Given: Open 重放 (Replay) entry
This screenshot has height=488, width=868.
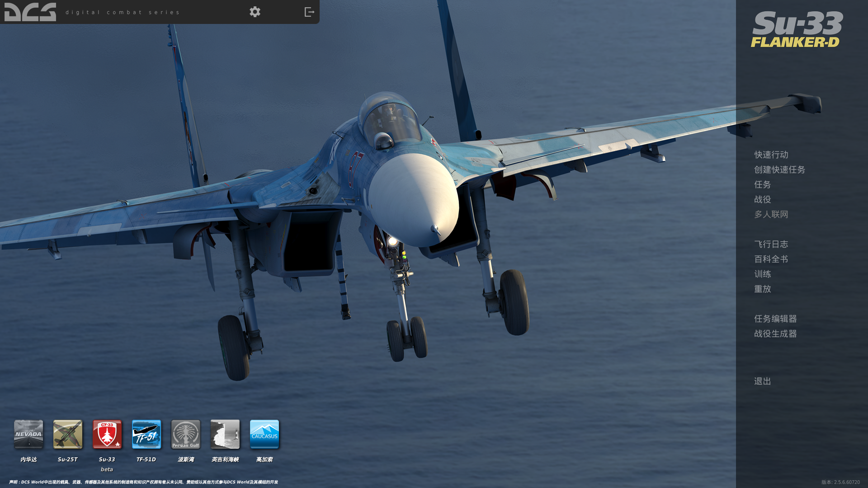Looking at the screenshot, I should tap(763, 289).
